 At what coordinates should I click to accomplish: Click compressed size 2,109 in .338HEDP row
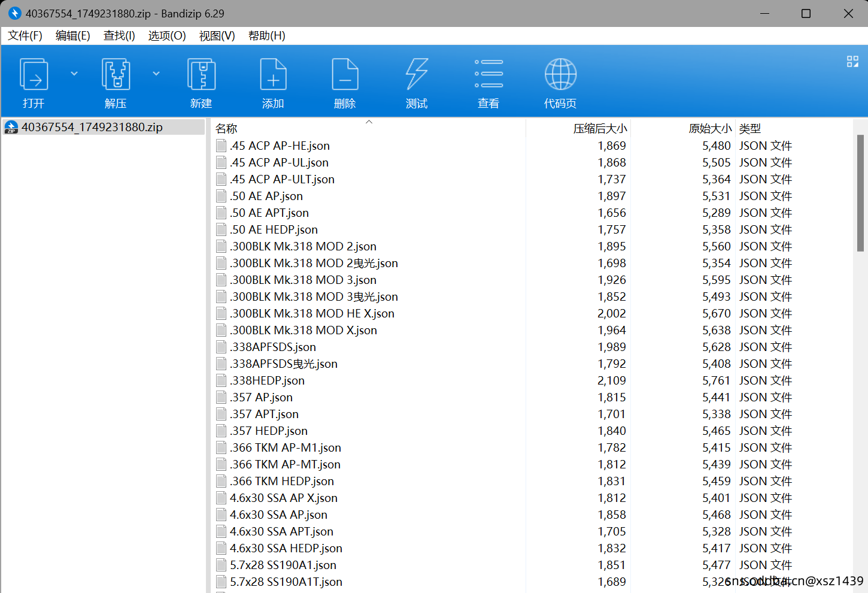click(612, 380)
